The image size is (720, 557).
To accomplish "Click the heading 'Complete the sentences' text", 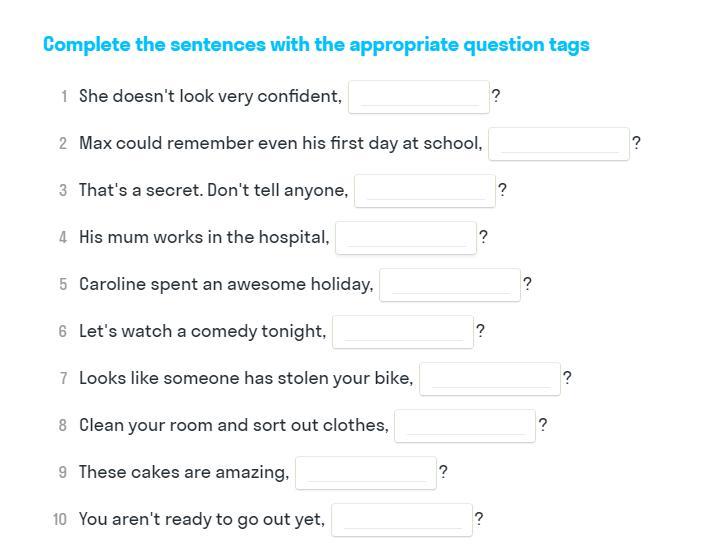I will (x=316, y=45).
